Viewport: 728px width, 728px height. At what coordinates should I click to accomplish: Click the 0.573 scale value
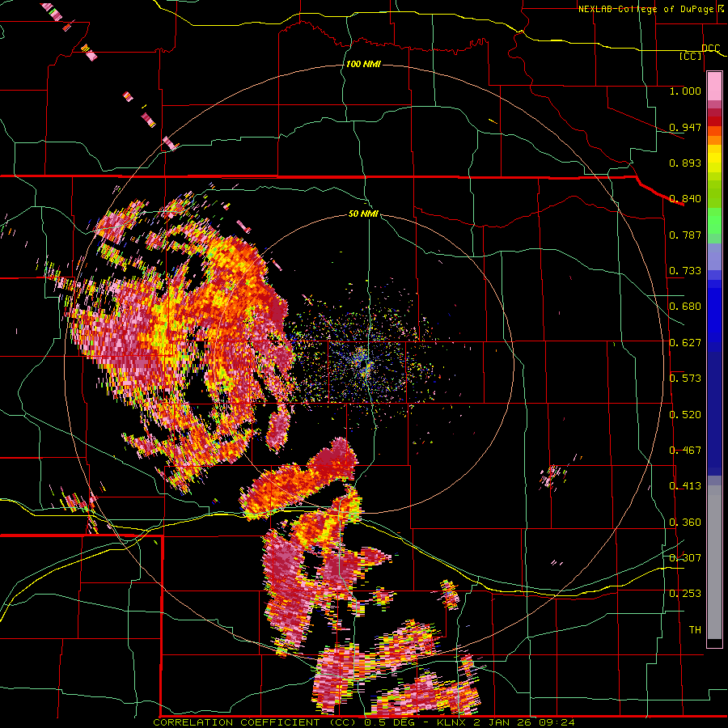coord(685,379)
